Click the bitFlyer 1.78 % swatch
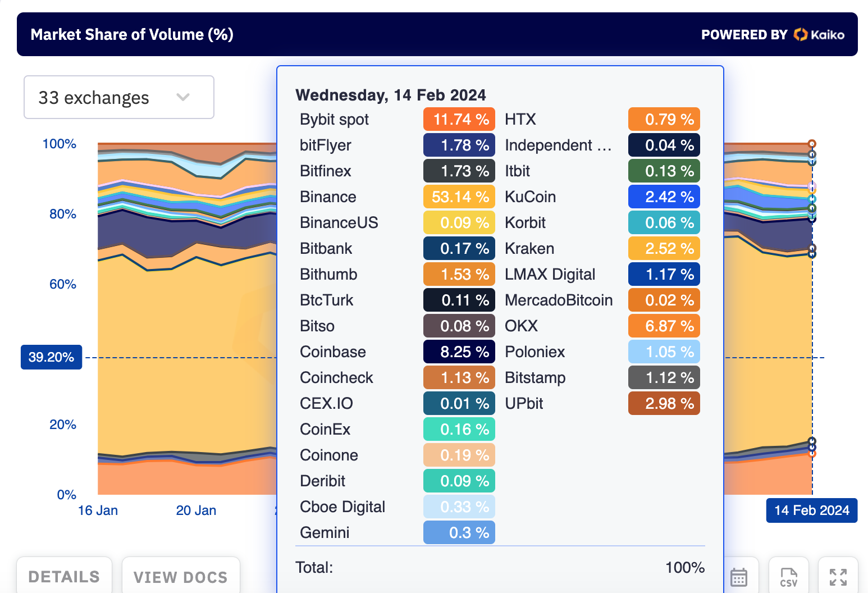868x593 pixels. (x=459, y=145)
